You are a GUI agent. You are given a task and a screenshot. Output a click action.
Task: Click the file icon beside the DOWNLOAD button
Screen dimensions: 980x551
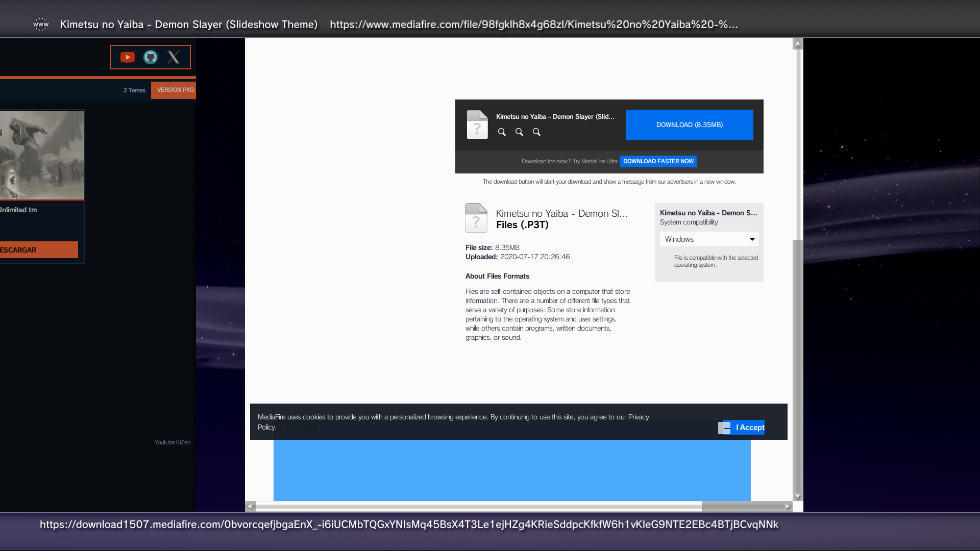coord(477,124)
